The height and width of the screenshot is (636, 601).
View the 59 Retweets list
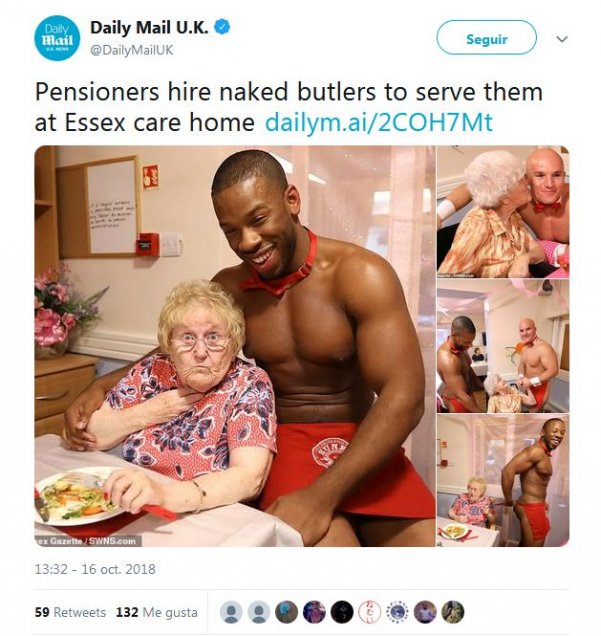click(x=70, y=612)
